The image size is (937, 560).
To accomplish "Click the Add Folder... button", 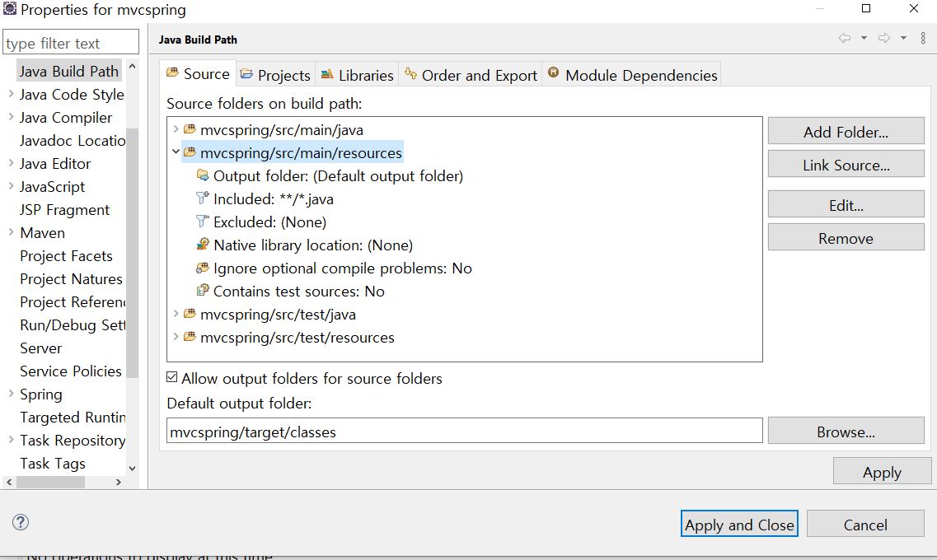I will pyautogui.click(x=846, y=131).
